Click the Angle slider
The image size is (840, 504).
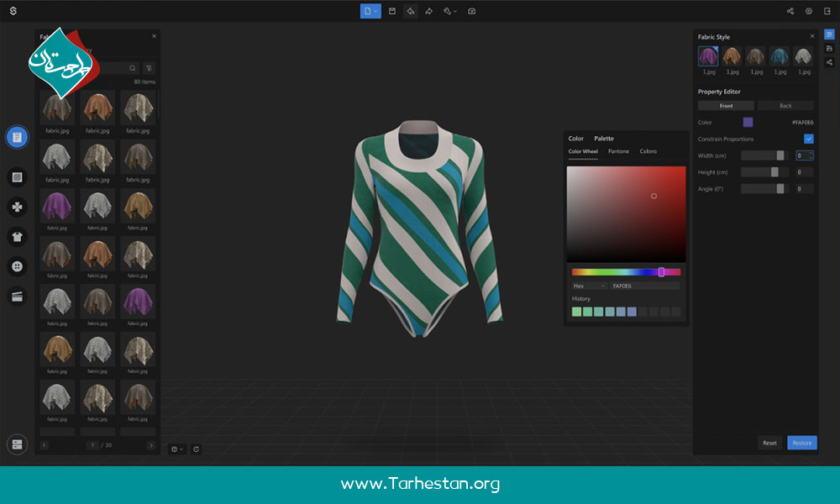pos(765,188)
